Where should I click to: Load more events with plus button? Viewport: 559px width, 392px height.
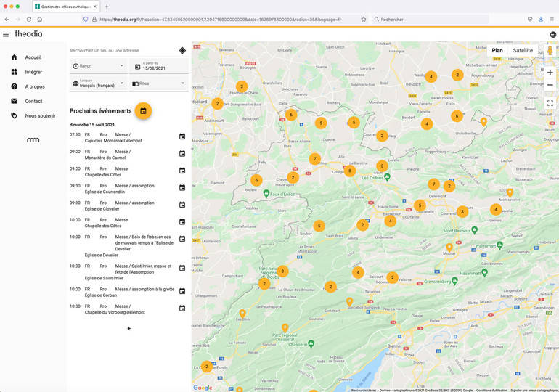129,329
